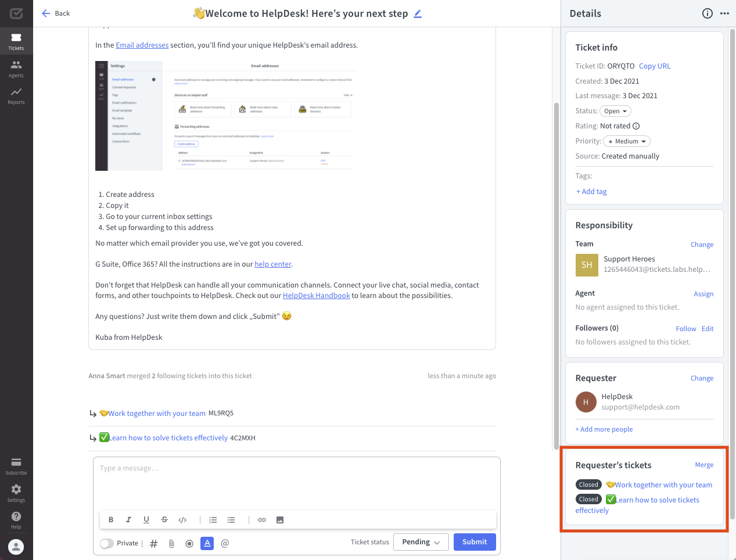Open the Details more options menu
736x560 pixels.
pos(724,13)
